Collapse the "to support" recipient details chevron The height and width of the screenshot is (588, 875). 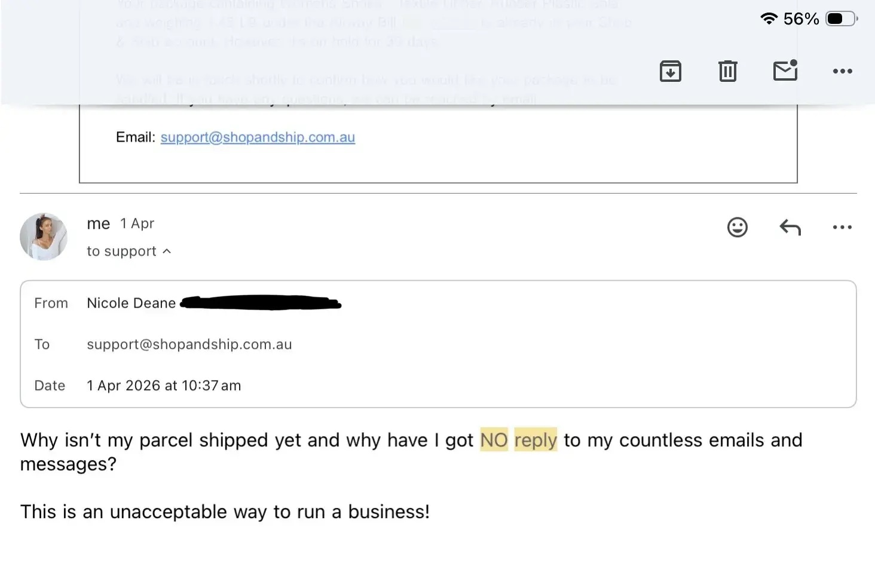(167, 252)
